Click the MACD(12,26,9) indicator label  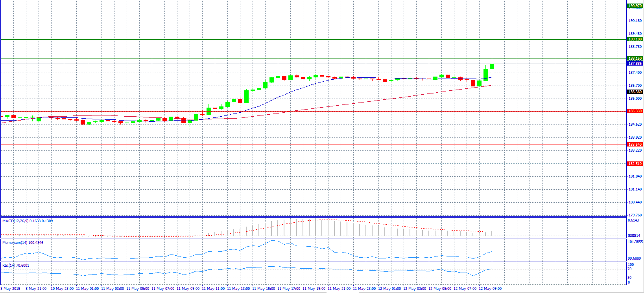tap(28, 221)
